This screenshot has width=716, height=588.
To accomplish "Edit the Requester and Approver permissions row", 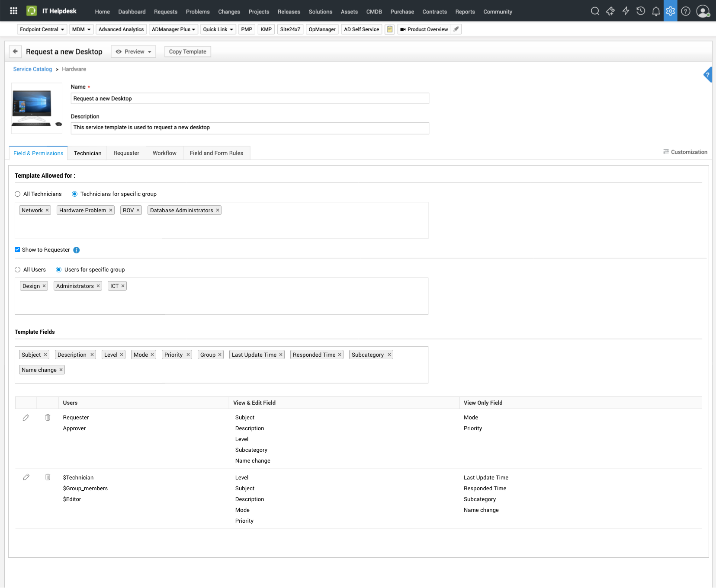I will [x=26, y=418].
